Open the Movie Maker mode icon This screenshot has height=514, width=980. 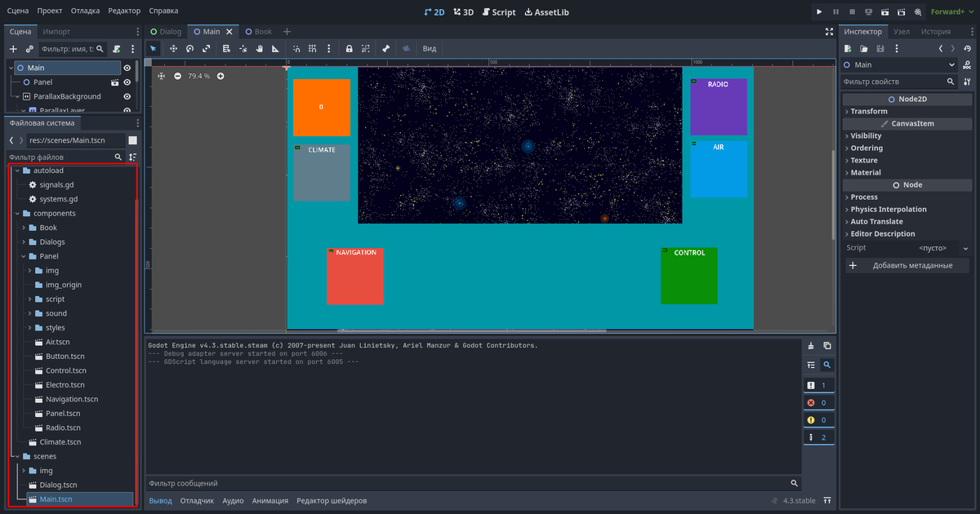point(917,11)
